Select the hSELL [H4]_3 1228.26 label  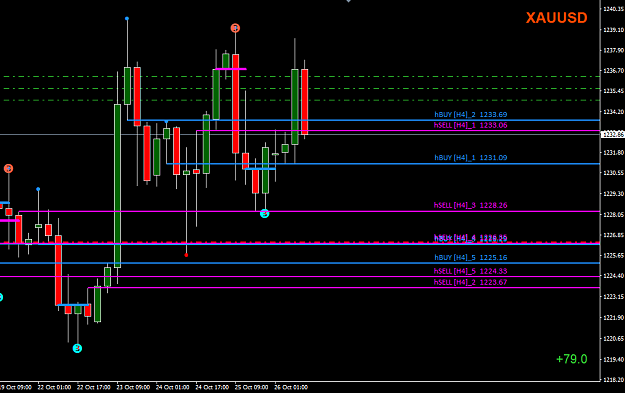pyautogui.click(x=471, y=205)
